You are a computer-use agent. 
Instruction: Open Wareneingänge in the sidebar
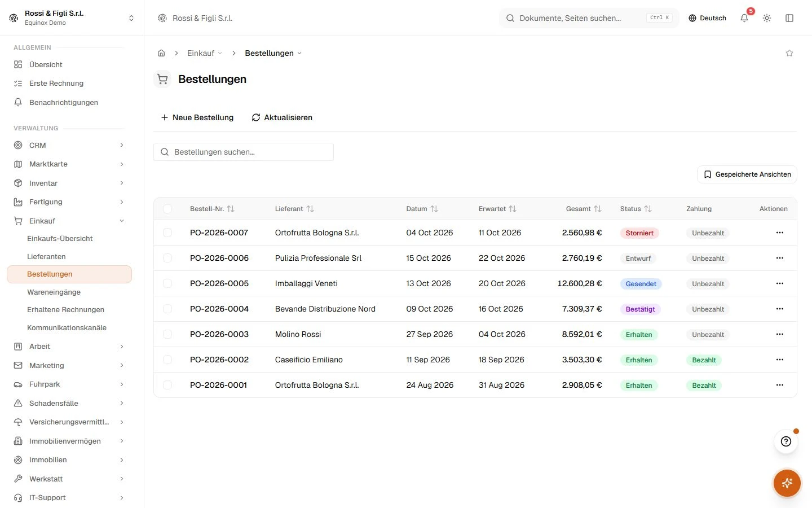click(x=54, y=292)
